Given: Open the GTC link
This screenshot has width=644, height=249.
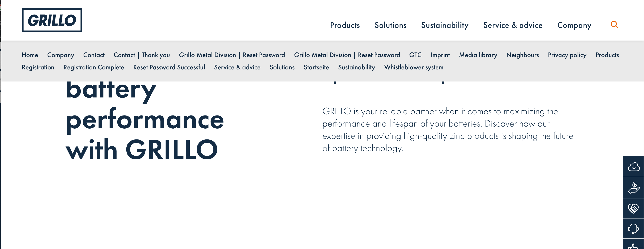Looking at the screenshot, I should point(415,55).
